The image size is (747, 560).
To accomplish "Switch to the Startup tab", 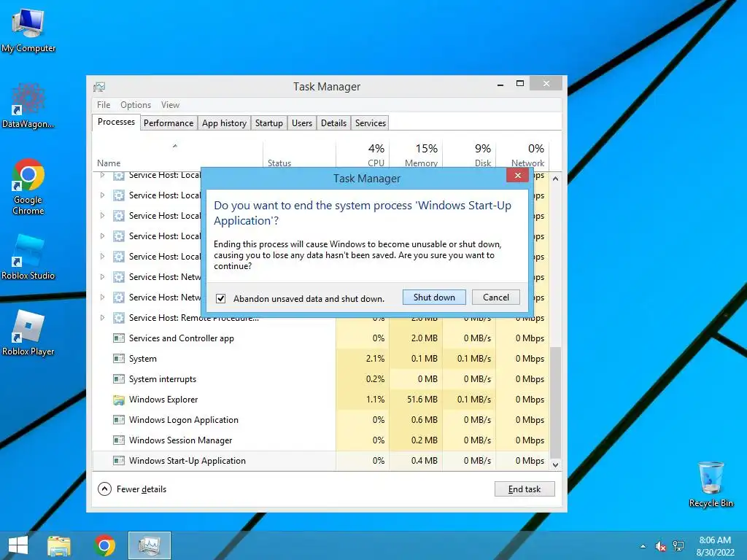I will 268,122.
